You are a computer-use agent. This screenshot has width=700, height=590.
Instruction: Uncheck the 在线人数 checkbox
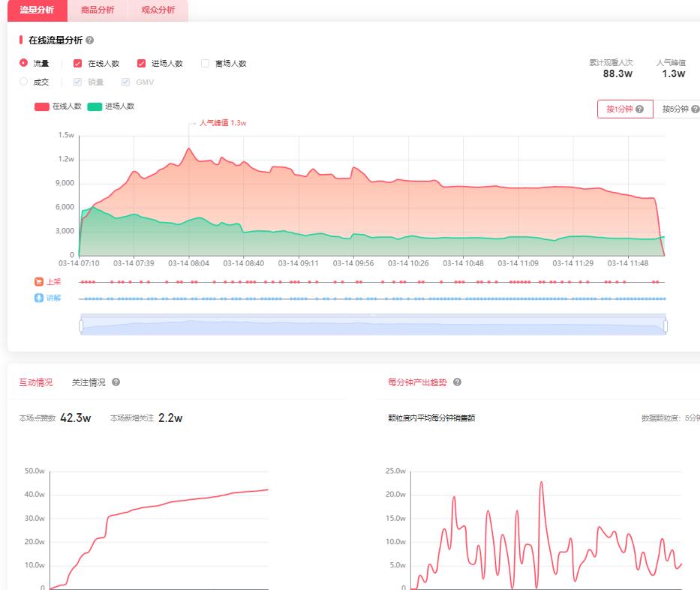[x=77, y=64]
